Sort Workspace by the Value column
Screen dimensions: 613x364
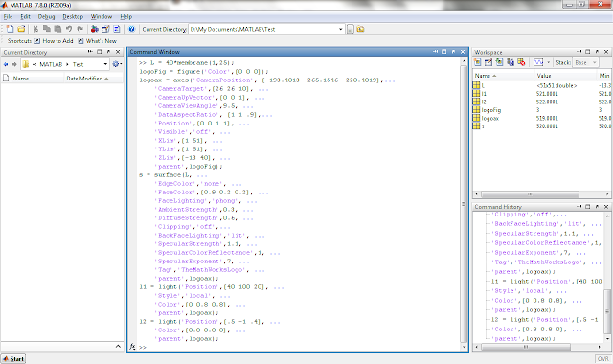pos(566,76)
